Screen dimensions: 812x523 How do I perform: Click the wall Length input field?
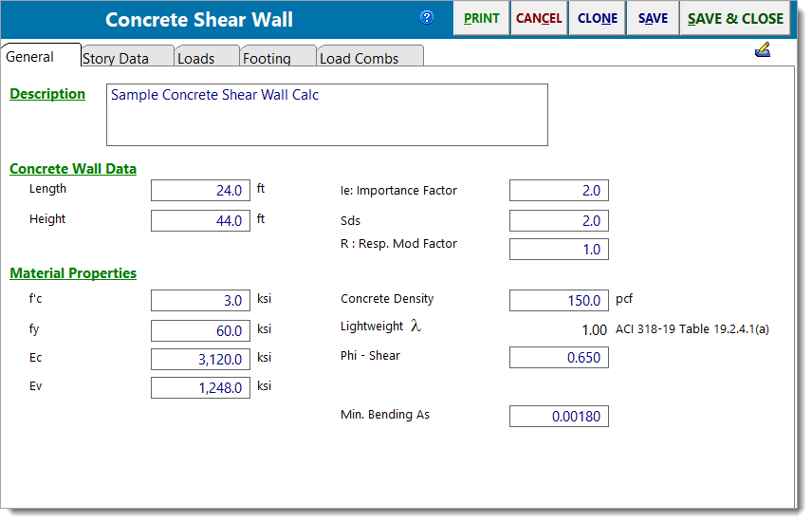(x=200, y=191)
